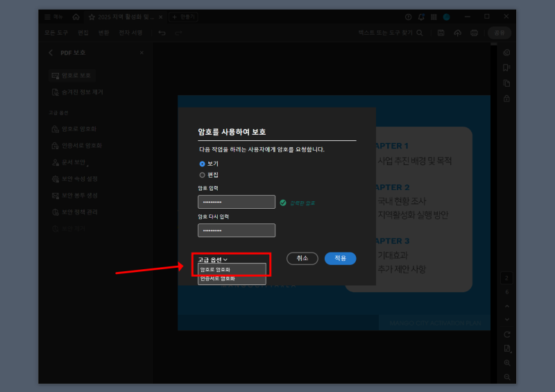Open 보안 속성 설정
Viewport: 555px width, 392px height.
[75, 179]
